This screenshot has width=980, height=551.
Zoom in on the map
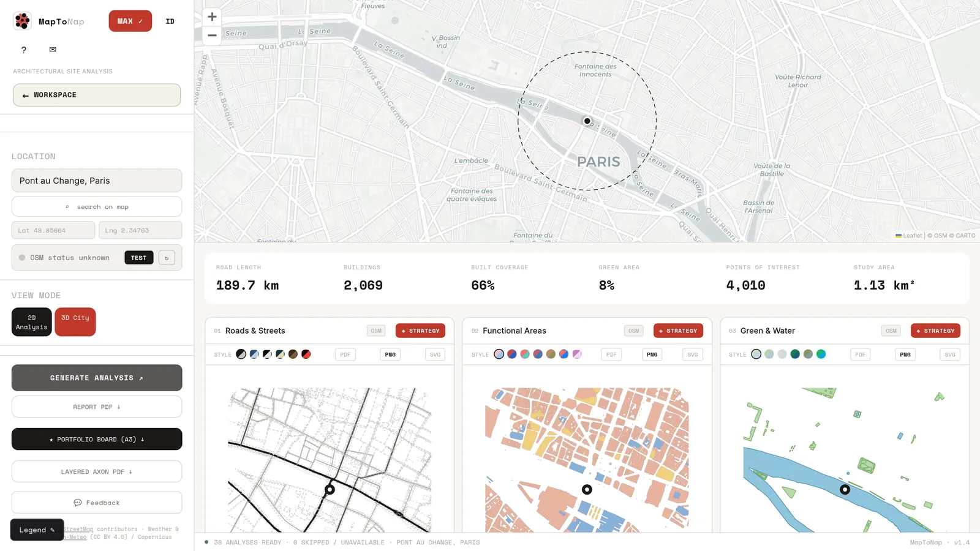212,17
